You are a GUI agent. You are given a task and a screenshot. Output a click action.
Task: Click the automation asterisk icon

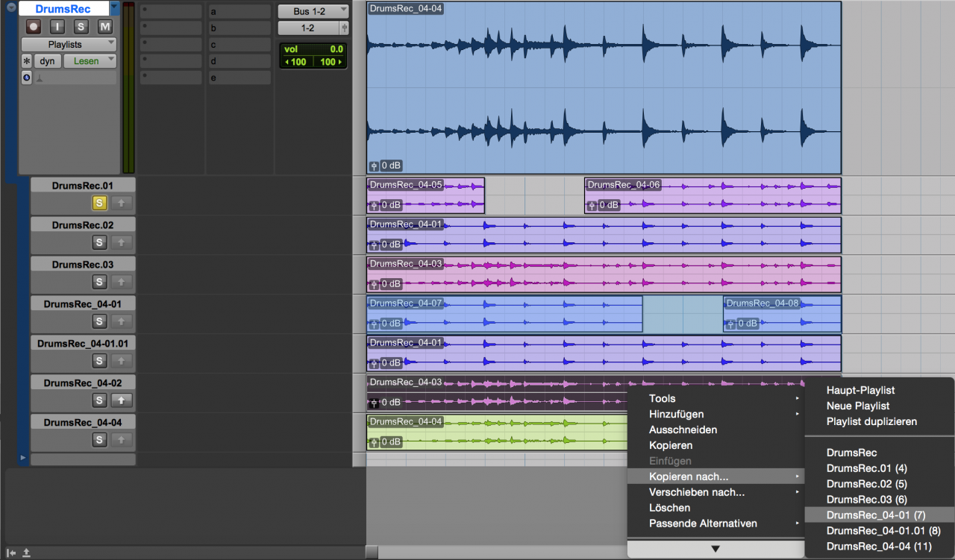click(x=27, y=61)
